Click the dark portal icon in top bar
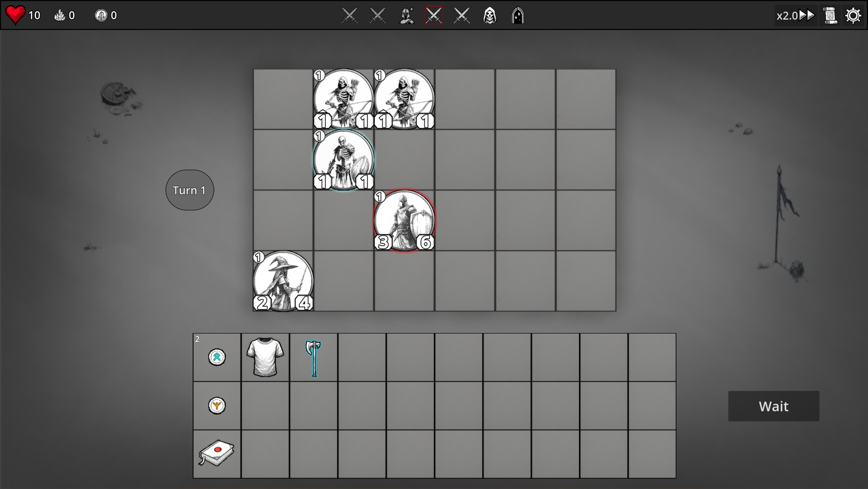Image resolution: width=868 pixels, height=489 pixels. pyautogui.click(x=518, y=15)
